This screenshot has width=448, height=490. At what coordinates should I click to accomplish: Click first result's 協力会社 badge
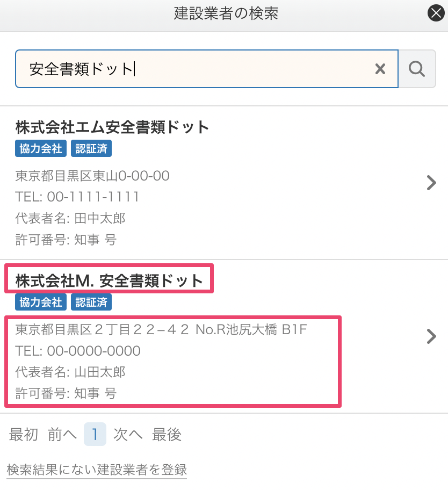point(41,148)
